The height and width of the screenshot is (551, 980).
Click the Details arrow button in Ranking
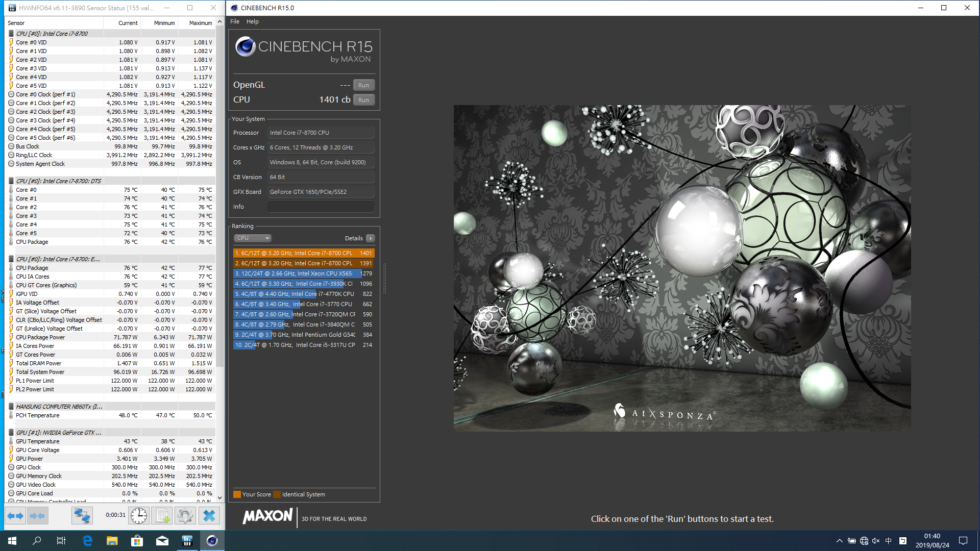[371, 238]
